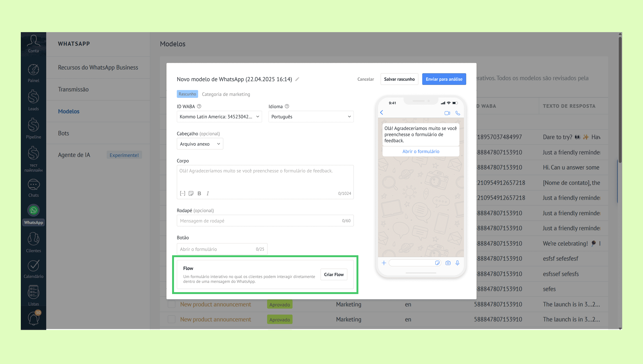This screenshot has height=364, width=643.
Task: Go to the Transmissão menu item
Action: click(x=73, y=89)
